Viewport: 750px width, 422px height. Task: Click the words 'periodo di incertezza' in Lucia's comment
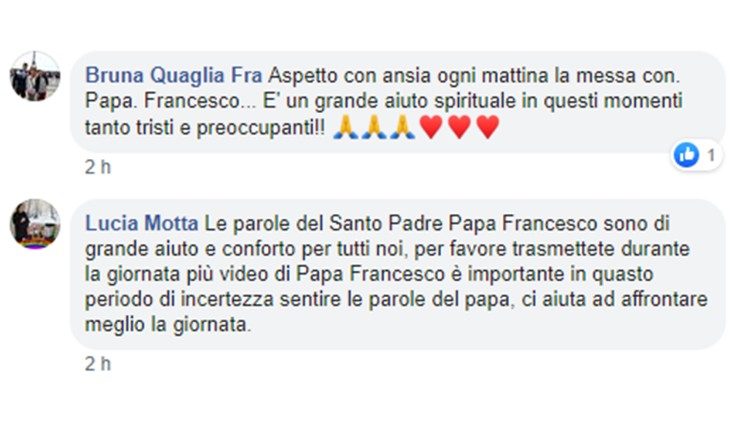click(x=179, y=300)
